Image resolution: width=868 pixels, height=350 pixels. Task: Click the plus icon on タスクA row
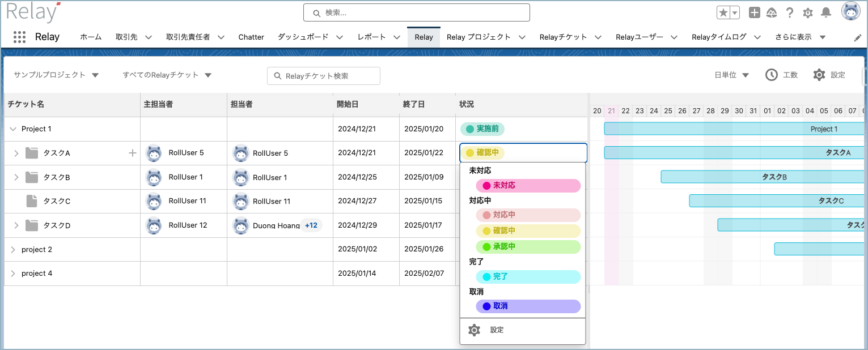coord(133,153)
